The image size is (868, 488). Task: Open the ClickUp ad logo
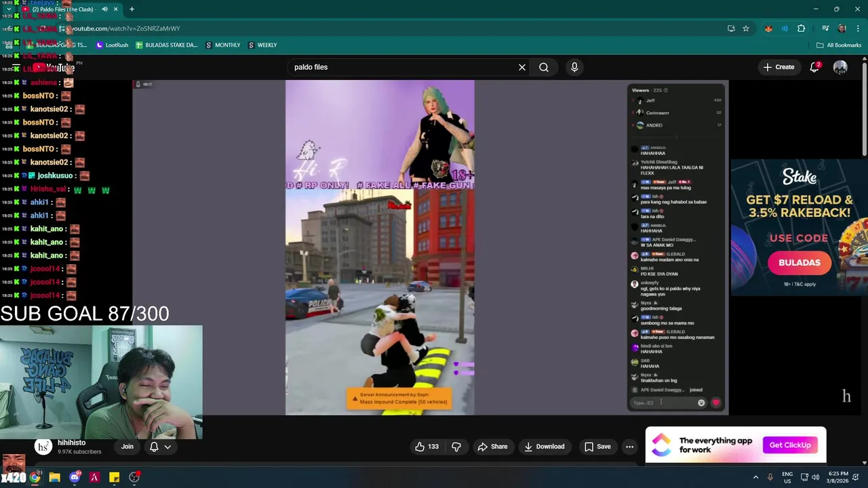click(x=661, y=445)
